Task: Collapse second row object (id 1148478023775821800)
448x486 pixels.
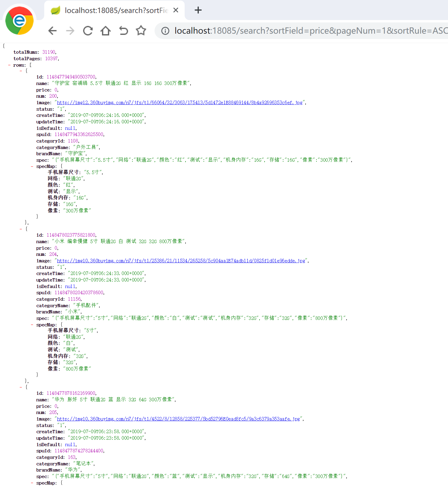Action: point(21,229)
